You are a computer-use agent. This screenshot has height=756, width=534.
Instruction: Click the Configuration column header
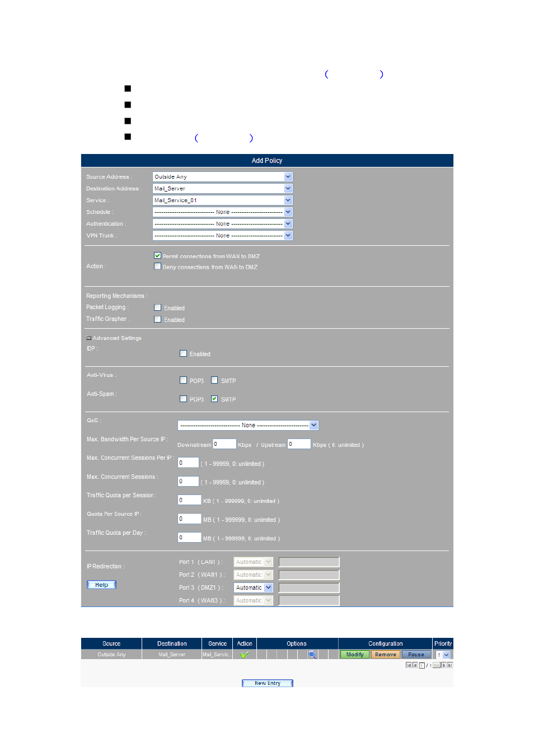click(x=385, y=644)
